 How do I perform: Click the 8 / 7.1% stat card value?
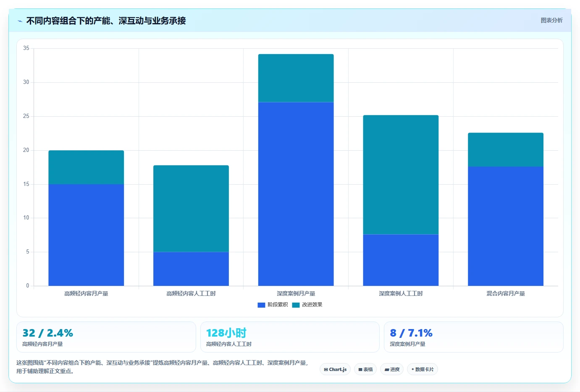coord(411,333)
